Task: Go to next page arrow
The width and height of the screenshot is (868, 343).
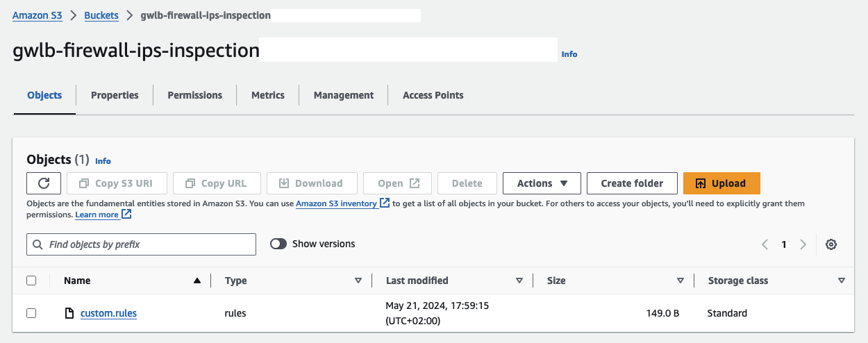Action: (803, 244)
